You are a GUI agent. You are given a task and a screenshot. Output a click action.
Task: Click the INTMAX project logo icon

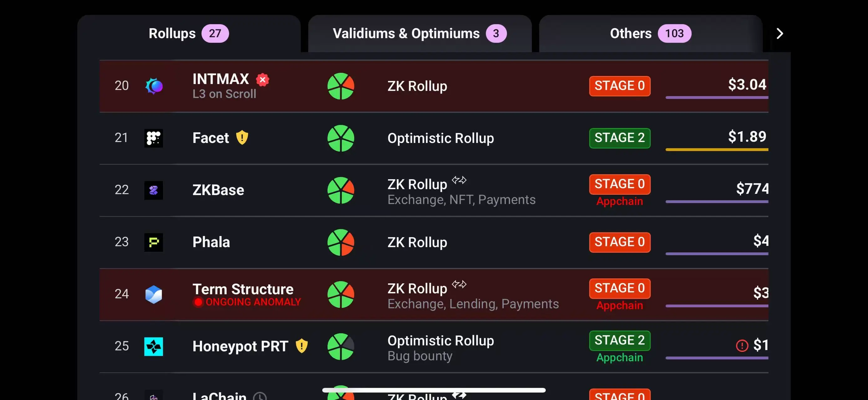[154, 86]
